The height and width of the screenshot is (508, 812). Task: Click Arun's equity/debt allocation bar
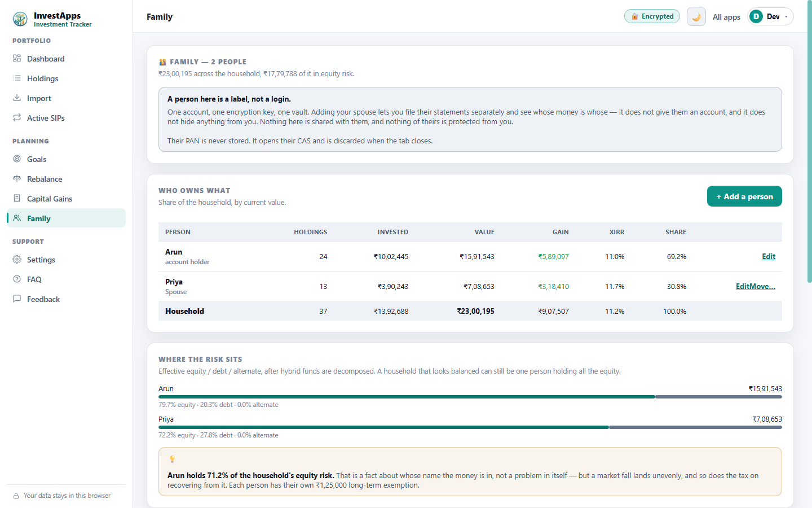pos(470,397)
